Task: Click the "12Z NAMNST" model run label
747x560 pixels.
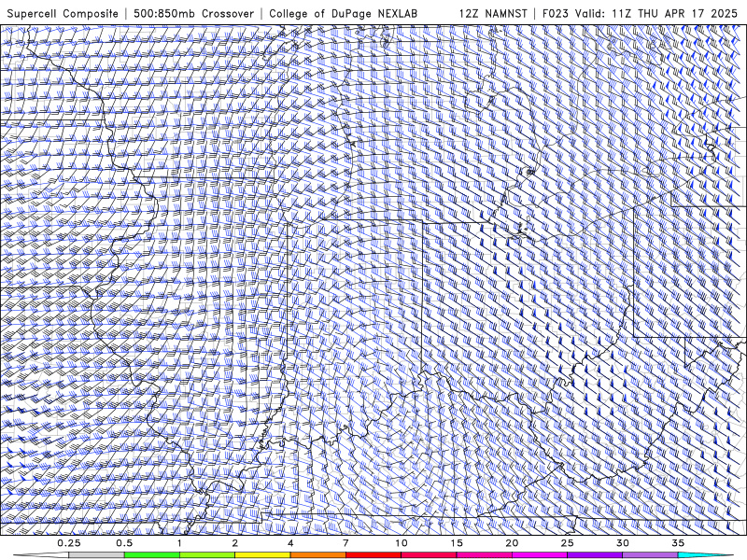Action: (x=493, y=13)
